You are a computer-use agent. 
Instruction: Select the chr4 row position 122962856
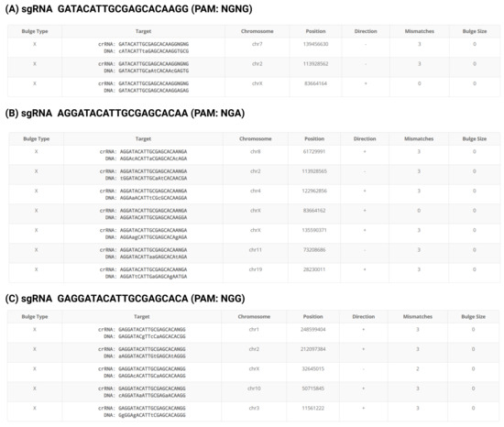pos(314,191)
